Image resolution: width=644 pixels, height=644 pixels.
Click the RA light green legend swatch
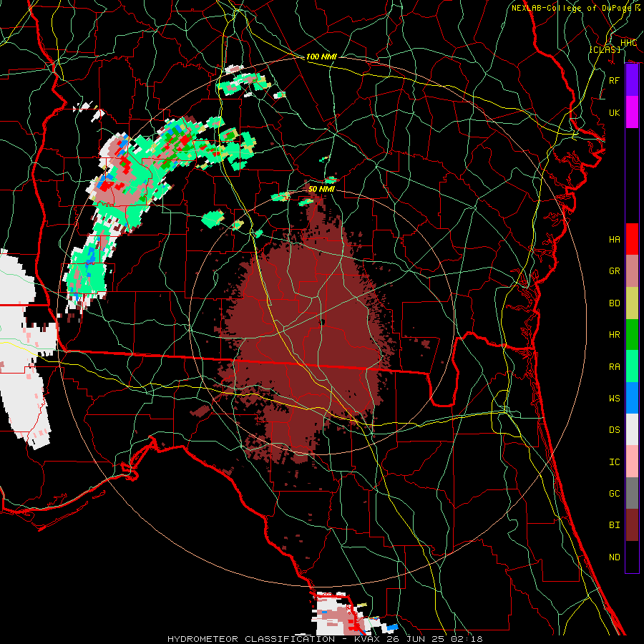632,366
